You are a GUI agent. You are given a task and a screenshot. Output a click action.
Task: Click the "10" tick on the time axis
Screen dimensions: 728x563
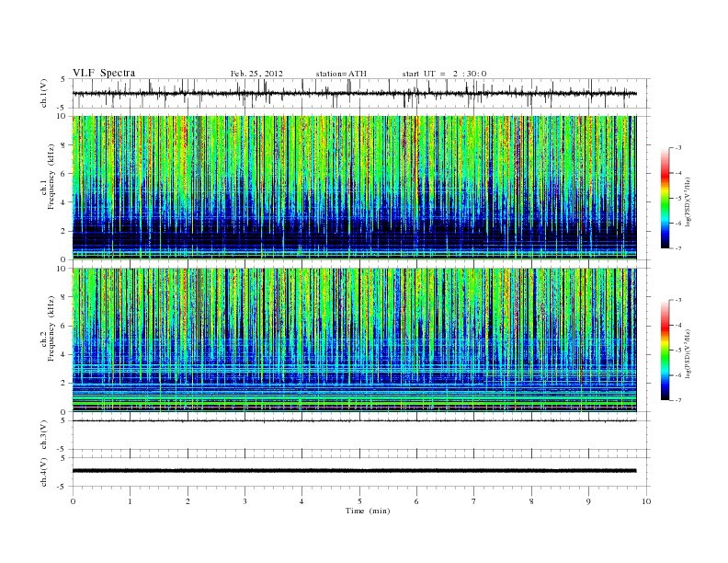pyautogui.click(x=646, y=501)
